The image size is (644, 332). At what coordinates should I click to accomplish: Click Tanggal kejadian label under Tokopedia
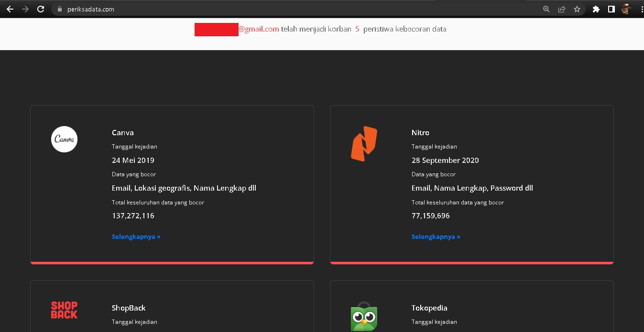click(434, 322)
